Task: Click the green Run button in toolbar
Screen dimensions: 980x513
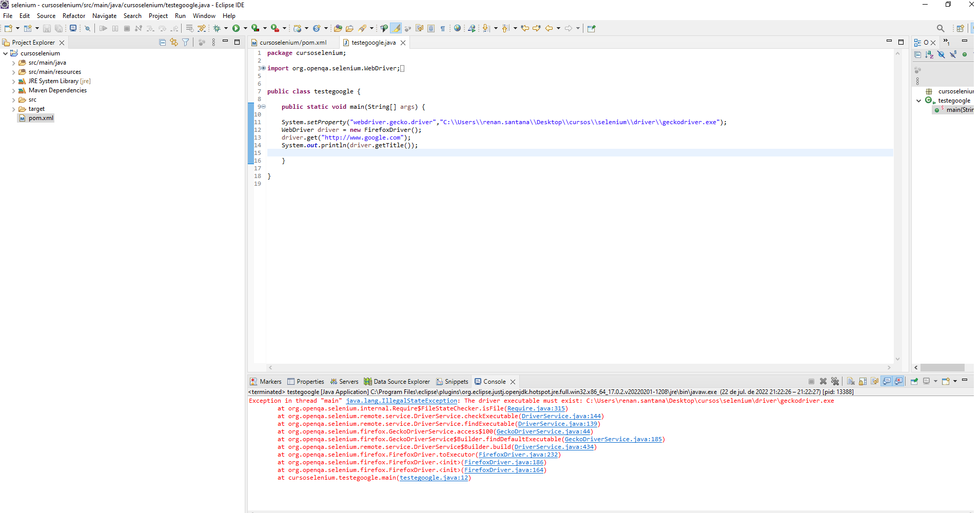Action: tap(236, 28)
